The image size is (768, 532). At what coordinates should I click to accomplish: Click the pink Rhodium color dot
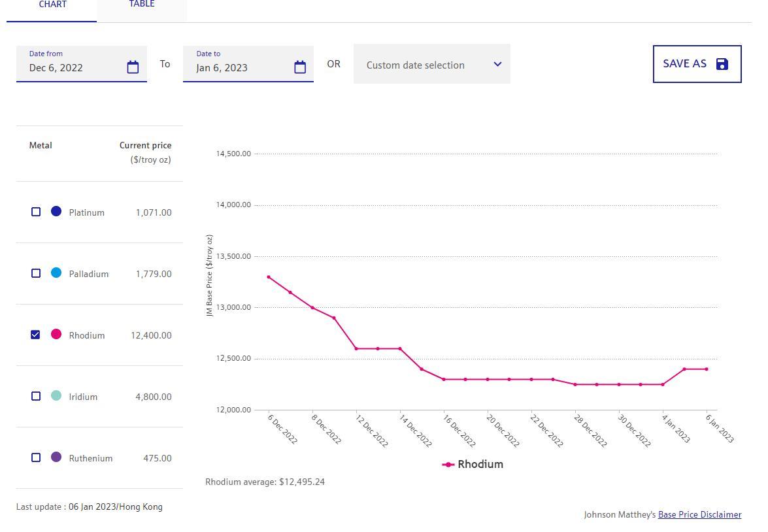56,335
